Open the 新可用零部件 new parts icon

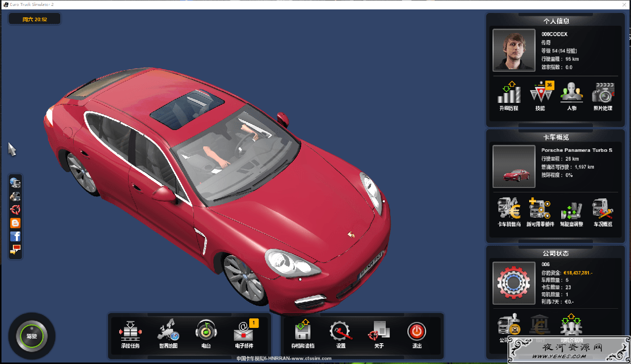(540, 208)
